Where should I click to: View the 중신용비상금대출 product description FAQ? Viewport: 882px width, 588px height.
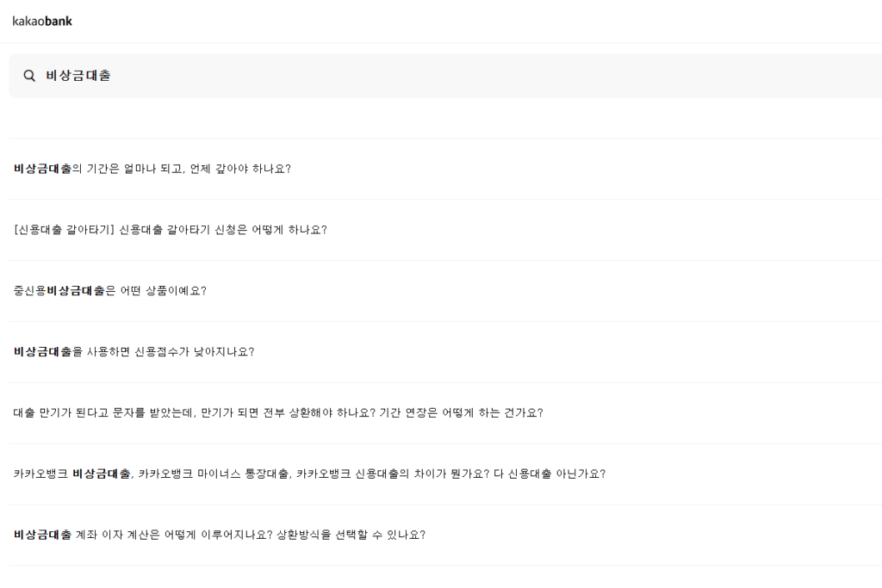point(108,290)
